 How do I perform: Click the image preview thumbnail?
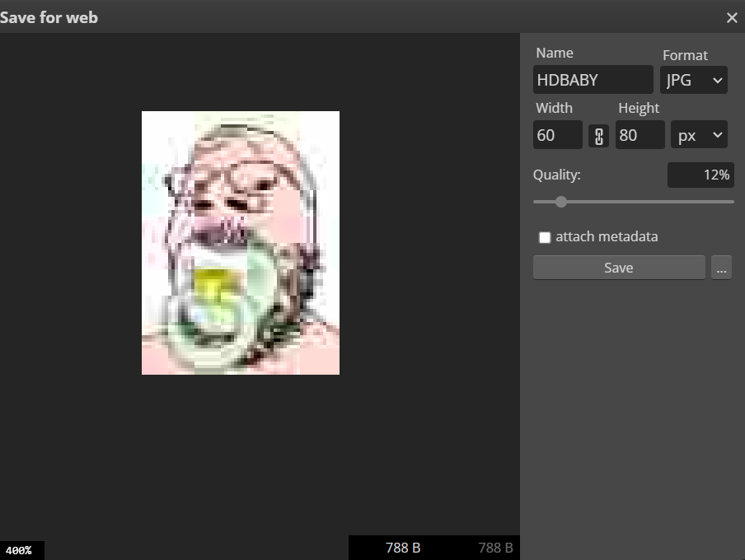(x=241, y=243)
